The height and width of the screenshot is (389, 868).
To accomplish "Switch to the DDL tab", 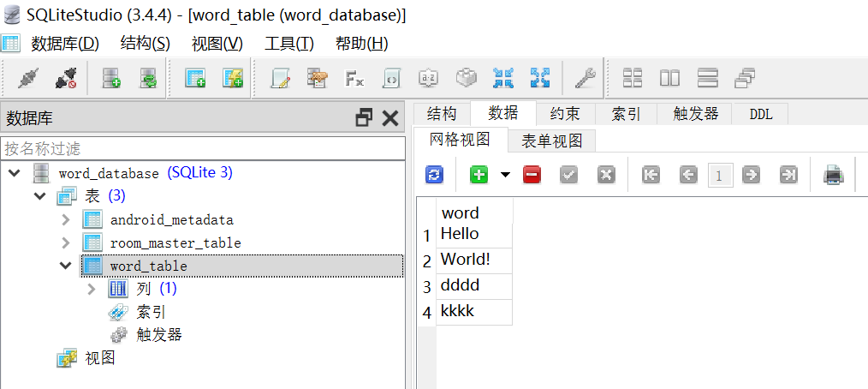I will pyautogui.click(x=760, y=114).
